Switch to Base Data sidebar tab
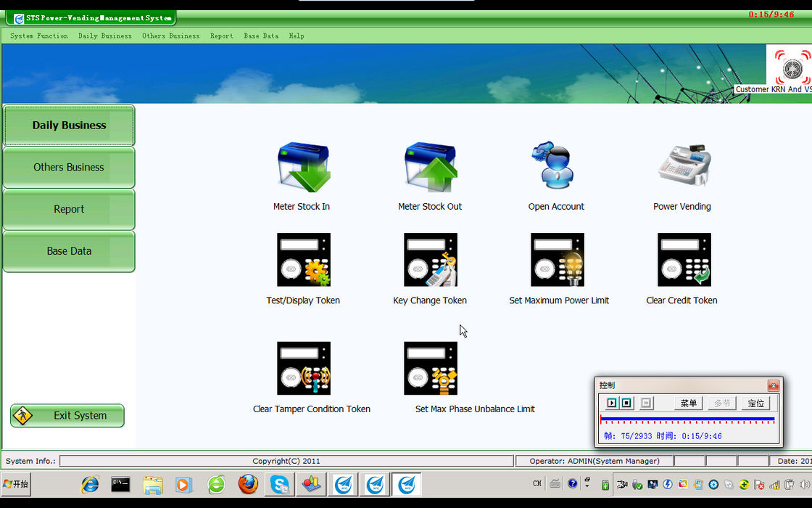The image size is (812, 508). click(69, 251)
